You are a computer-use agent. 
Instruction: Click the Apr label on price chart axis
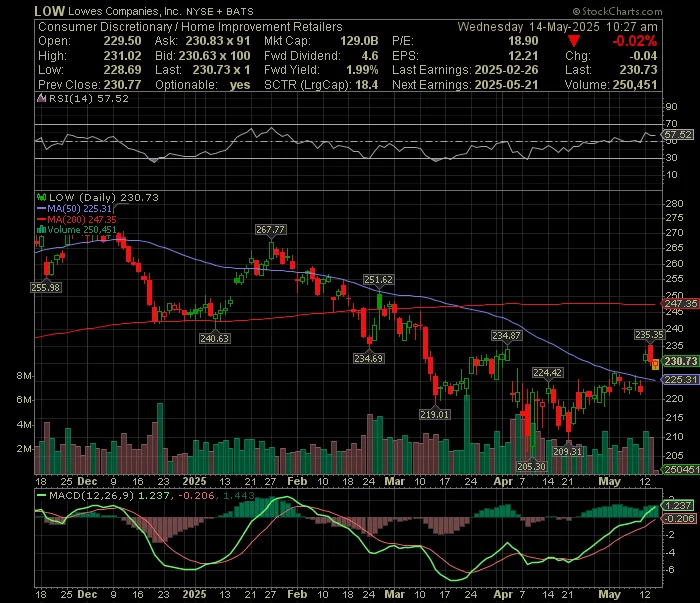503,481
